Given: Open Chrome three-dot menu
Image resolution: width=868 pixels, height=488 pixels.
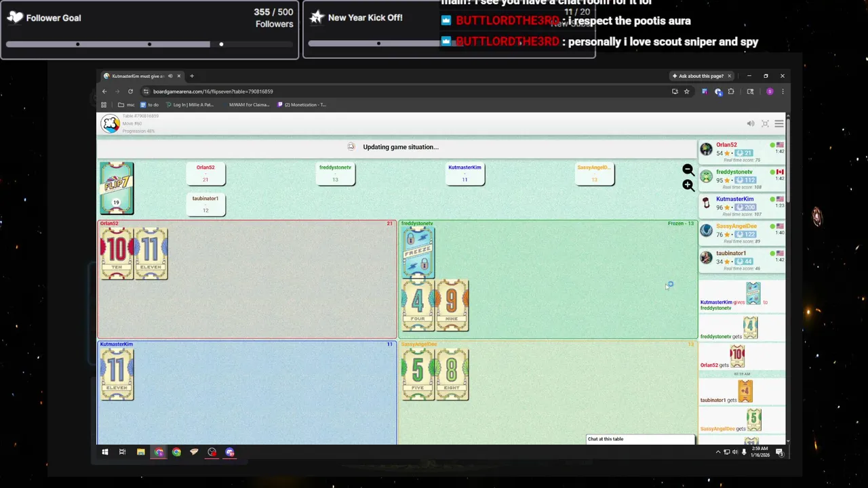Looking at the screenshot, I should click(783, 91).
